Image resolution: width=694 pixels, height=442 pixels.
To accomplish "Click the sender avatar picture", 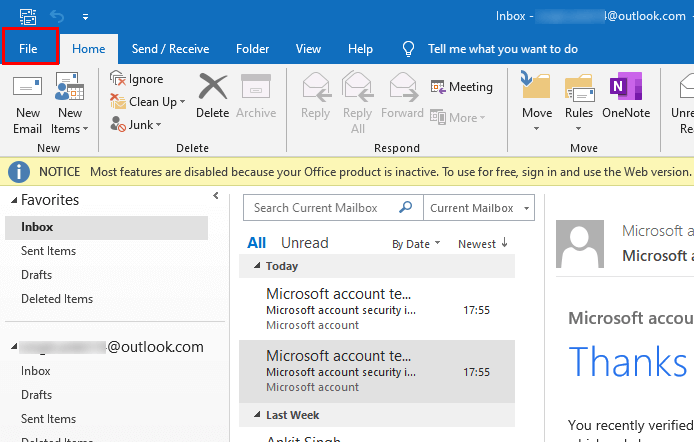I will click(x=580, y=244).
